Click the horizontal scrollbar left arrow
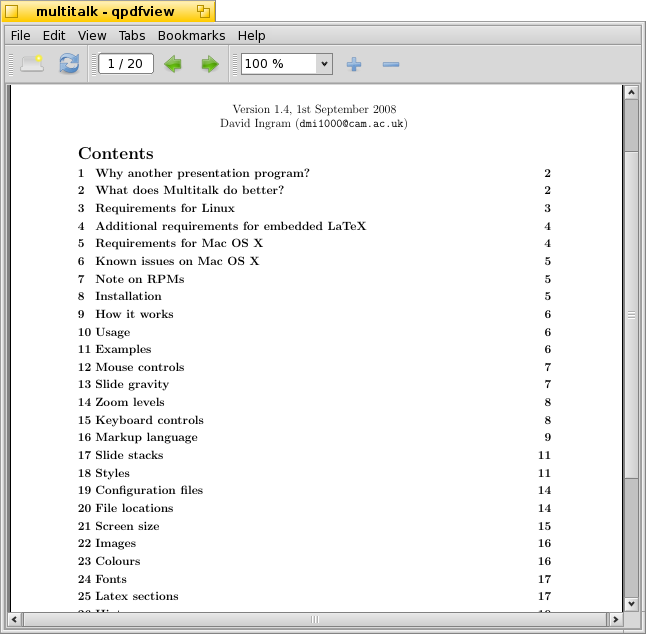Viewport: 646px width, 634px height. pyautogui.click(x=14, y=619)
